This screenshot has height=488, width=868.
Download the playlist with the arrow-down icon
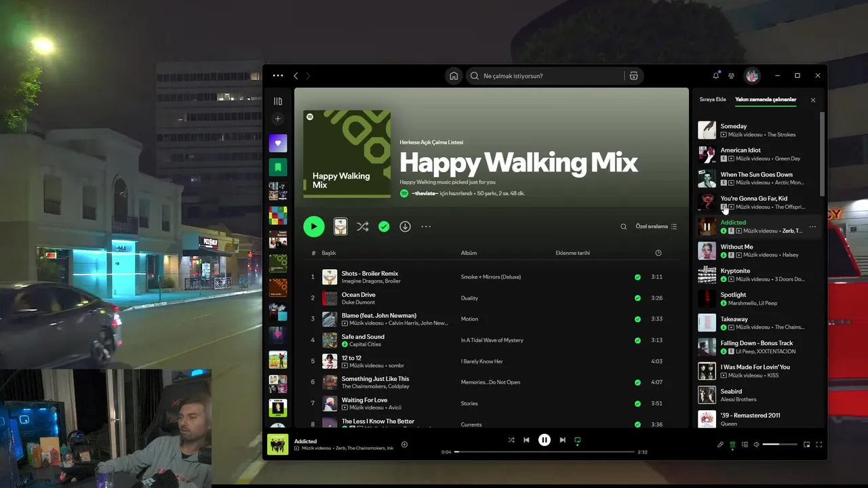(405, 226)
